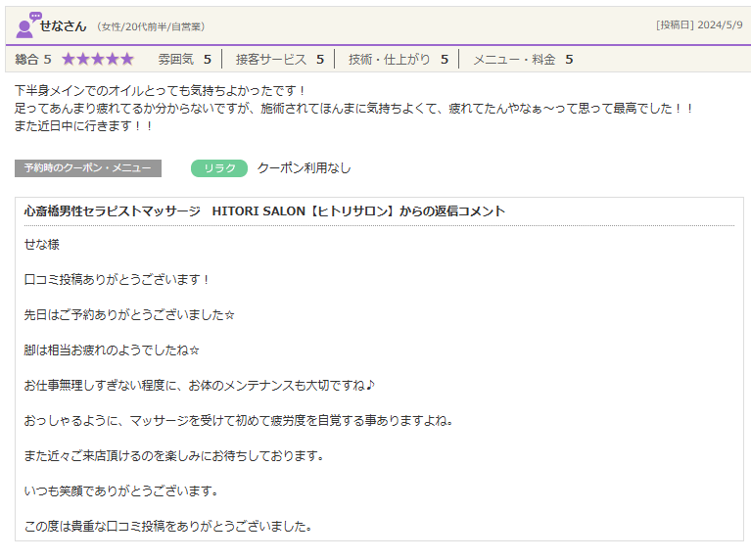751x560 pixels.
Task: Click the 予約時のクーポン・メニュー label
Action: tap(88, 168)
